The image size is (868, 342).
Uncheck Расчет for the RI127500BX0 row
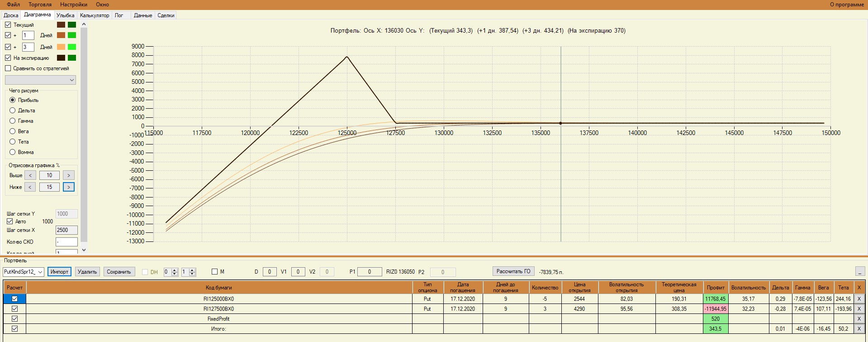coord(14,309)
